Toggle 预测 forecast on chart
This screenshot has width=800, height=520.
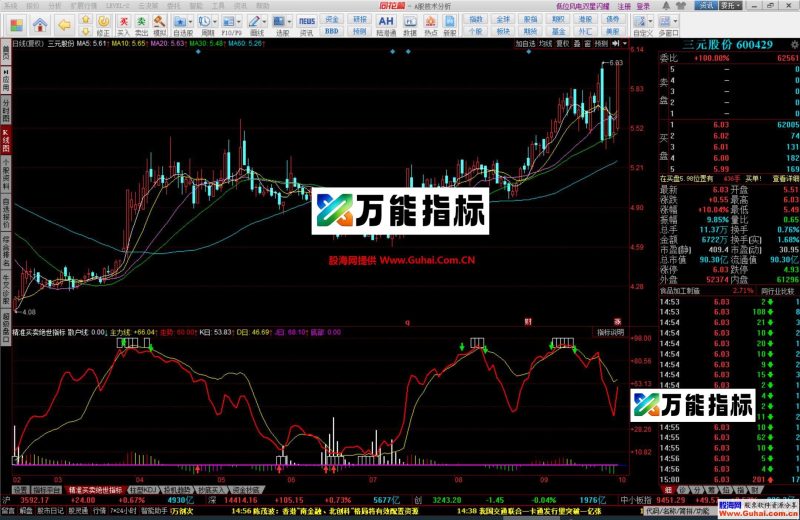click(x=601, y=44)
